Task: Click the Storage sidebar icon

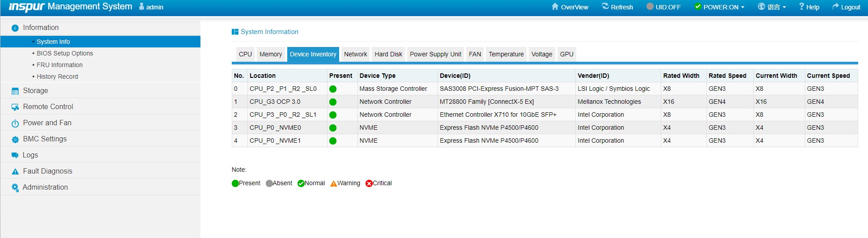Action: pos(15,91)
